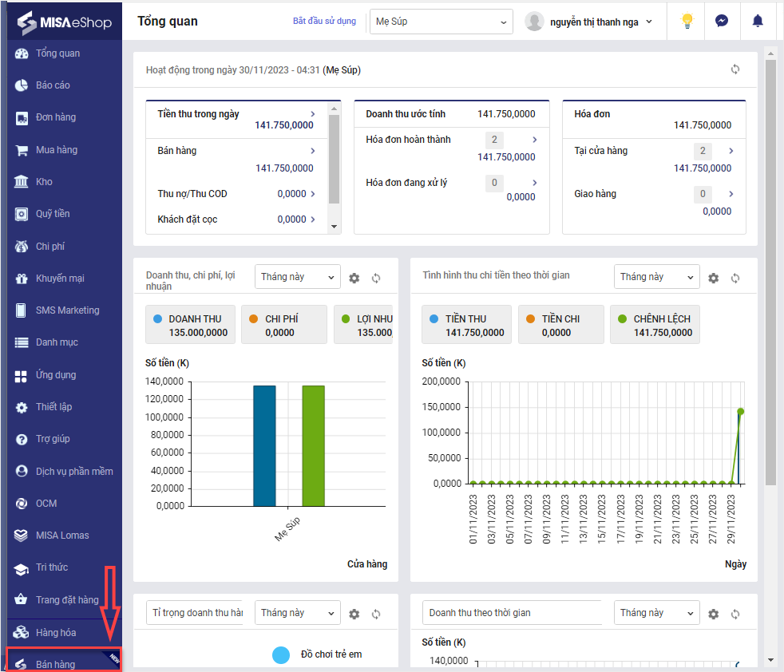Toggle the DOANH THU legend series
Screen dimensions: 784x672
click(x=191, y=325)
